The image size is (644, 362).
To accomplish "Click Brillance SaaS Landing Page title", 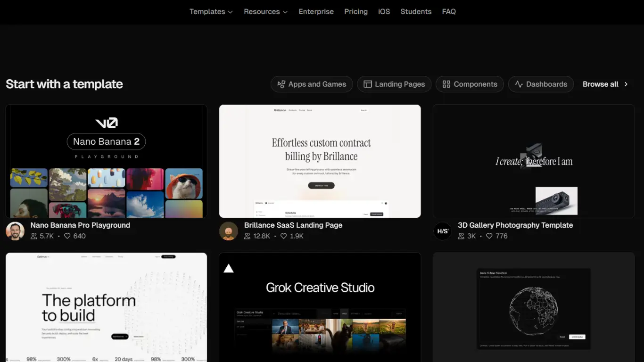I will pos(293,225).
